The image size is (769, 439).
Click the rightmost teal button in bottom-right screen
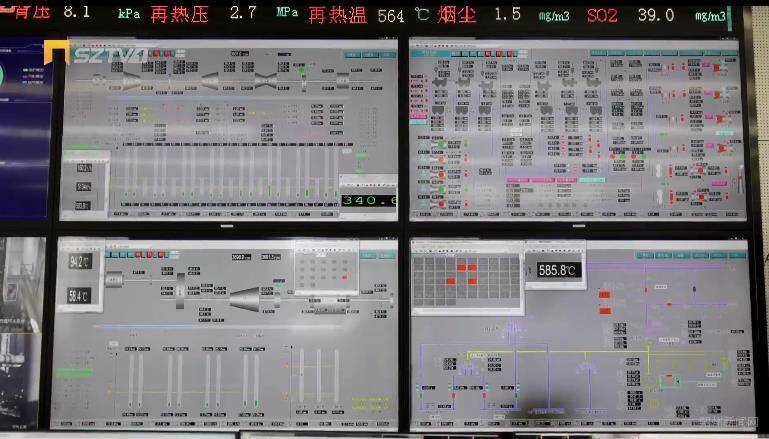[x=738, y=256]
